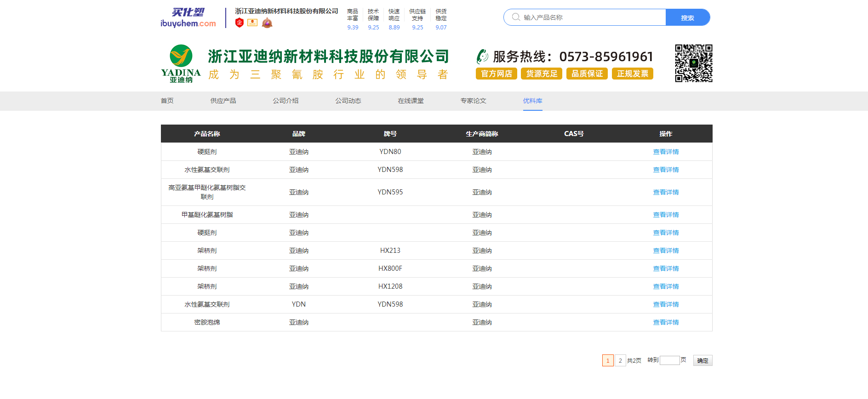Click the QR code image
Screen dimensions: 868x399
point(694,63)
